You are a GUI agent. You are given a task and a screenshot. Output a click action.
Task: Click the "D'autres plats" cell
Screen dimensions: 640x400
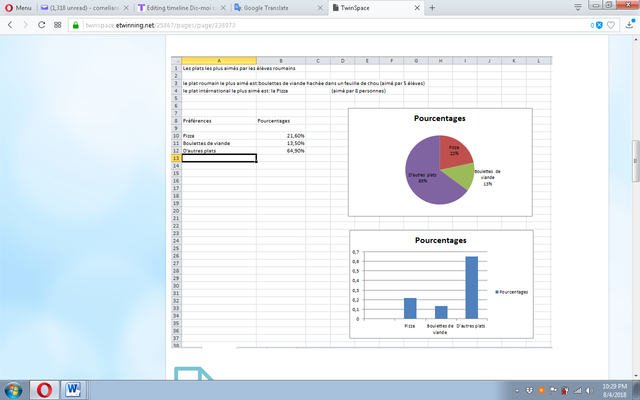[219, 151]
